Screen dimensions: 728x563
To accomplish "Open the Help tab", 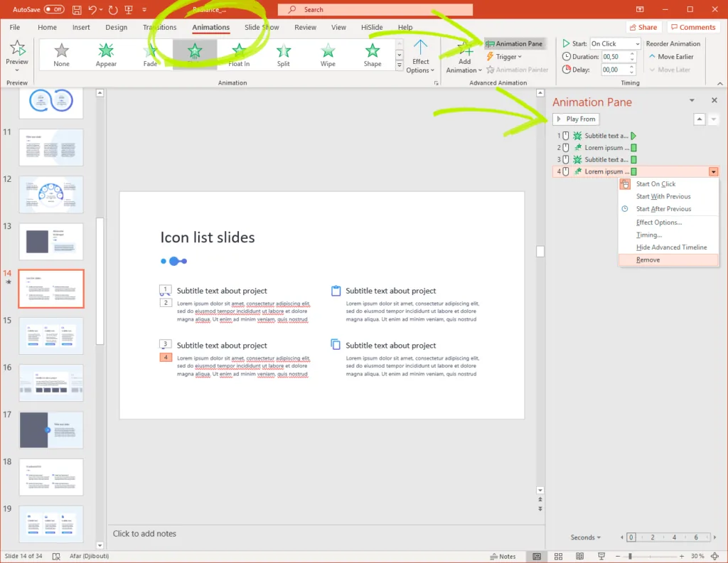I will (405, 28).
